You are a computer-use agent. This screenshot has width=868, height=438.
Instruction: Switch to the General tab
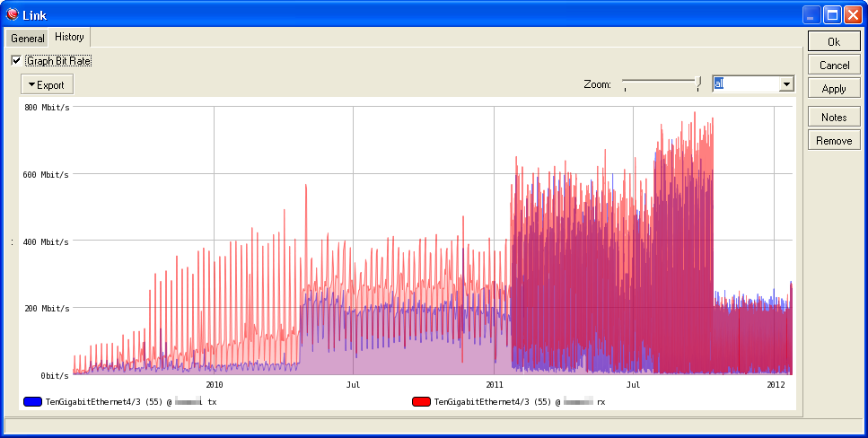[x=28, y=39]
